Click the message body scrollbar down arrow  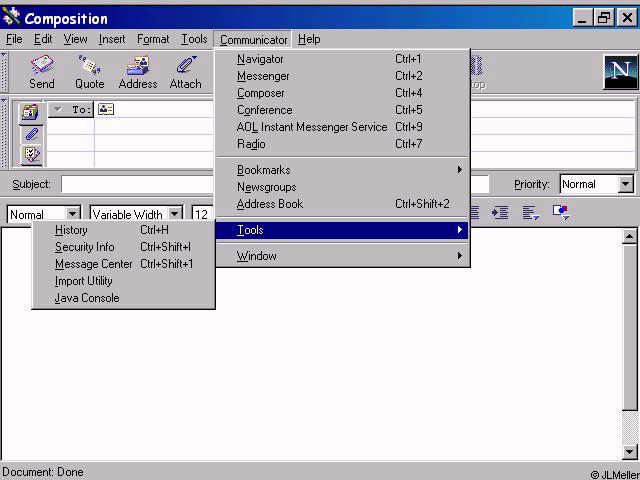click(629, 451)
